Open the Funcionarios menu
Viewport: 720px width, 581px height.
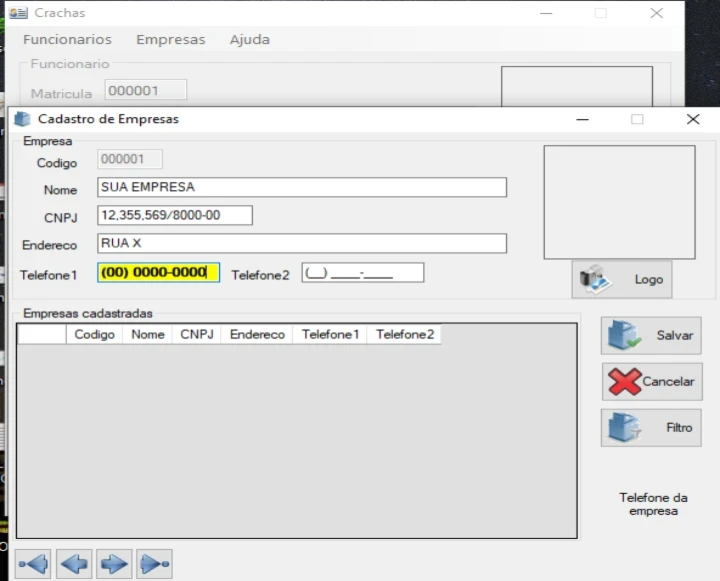(x=67, y=40)
